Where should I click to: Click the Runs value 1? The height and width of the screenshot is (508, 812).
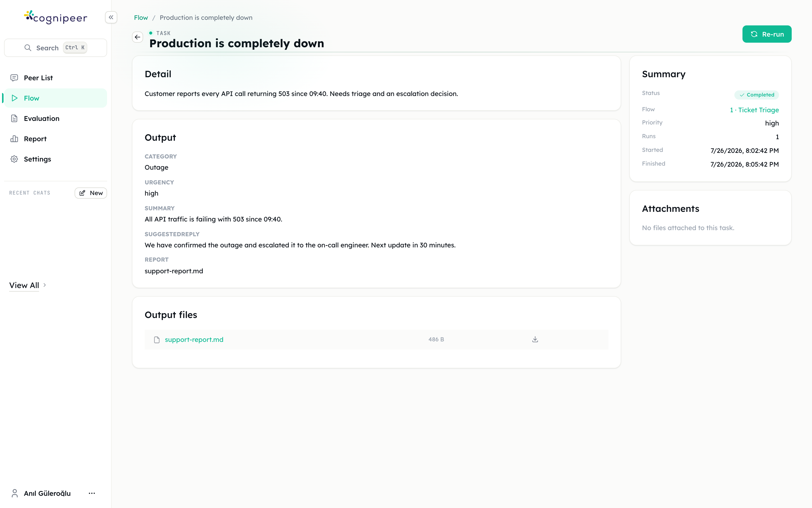click(x=777, y=137)
